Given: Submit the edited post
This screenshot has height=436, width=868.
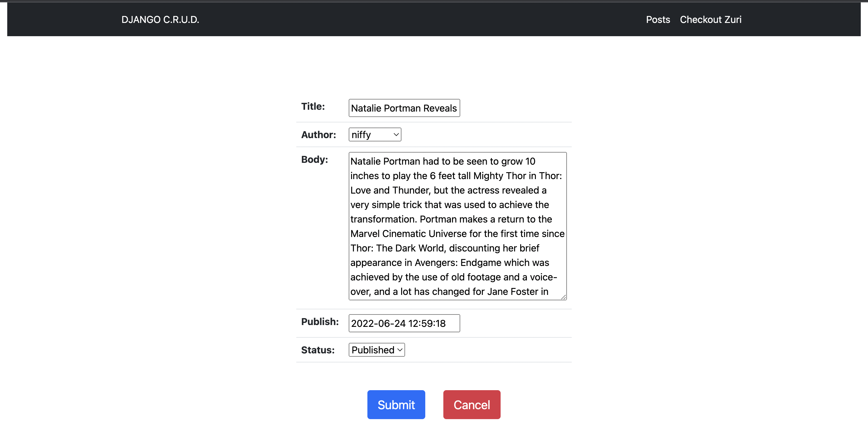Looking at the screenshot, I should tap(396, 404).
